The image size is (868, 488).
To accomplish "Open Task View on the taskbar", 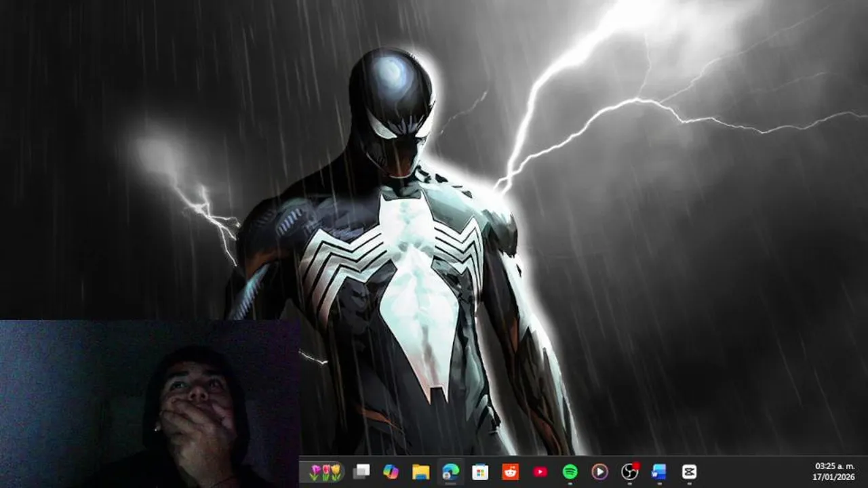I will 362,472.
